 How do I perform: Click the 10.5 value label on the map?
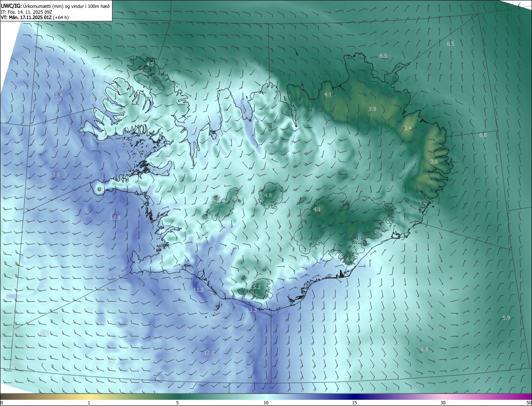[44, 333]
